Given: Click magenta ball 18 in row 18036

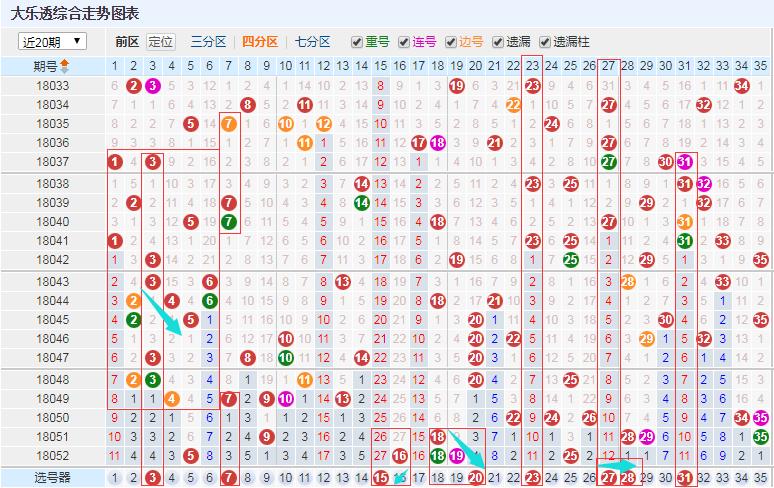Looking at the screenshot, I should tap(437, 143).
